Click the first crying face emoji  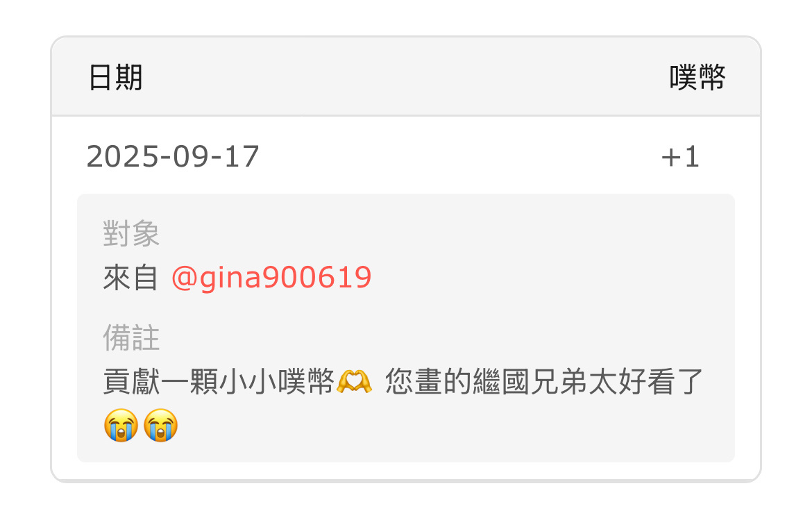[121, 425]
